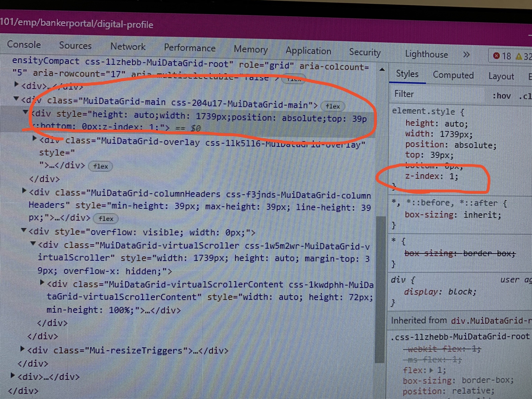Open the Lighthouse tab
The image size is (532, 399).
click(426, 54)
